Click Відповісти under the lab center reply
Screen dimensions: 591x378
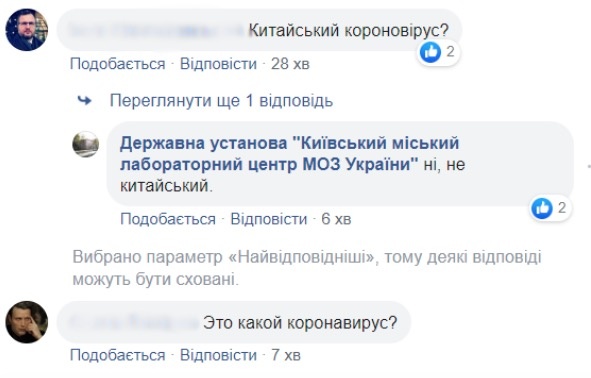[x=269, y=219]
